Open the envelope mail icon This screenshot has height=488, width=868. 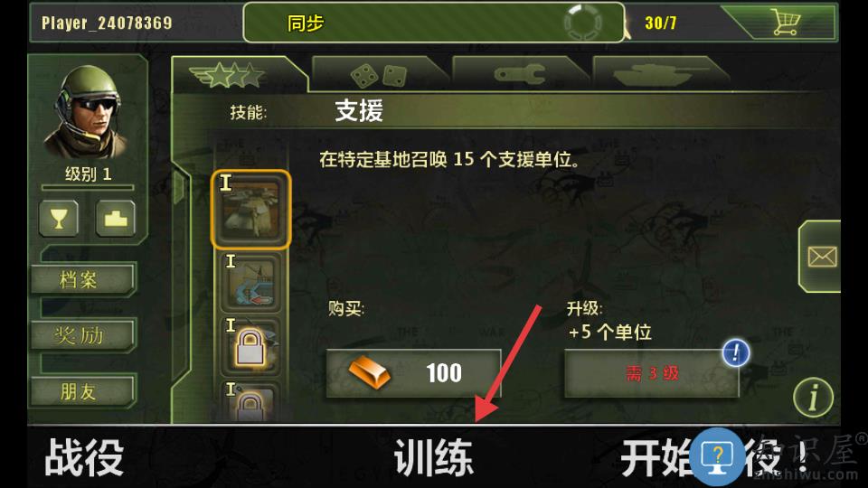click(822, 256)
